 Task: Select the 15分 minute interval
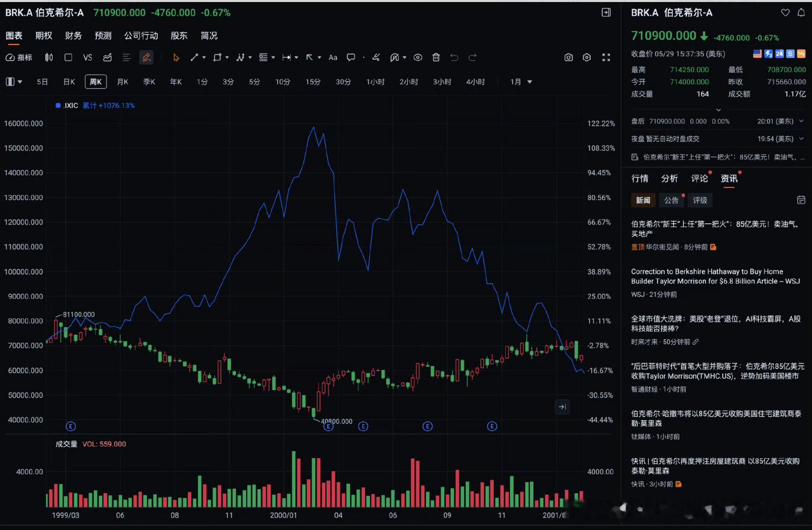tap(313, 82)
